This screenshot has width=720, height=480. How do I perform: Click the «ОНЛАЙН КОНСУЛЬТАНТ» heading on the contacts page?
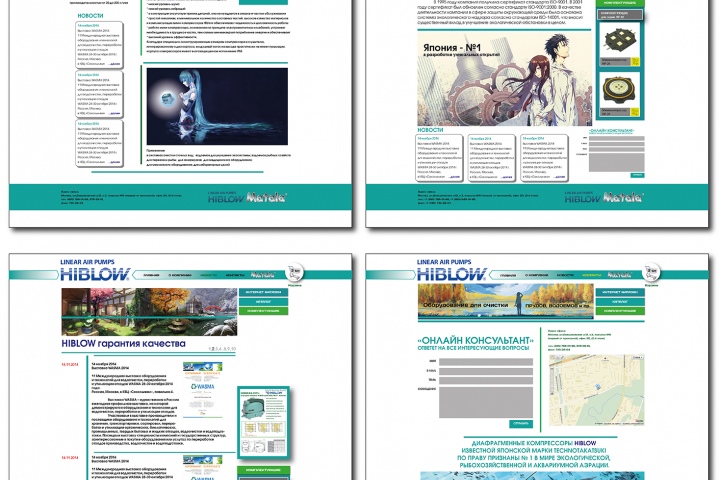[475, 340]
